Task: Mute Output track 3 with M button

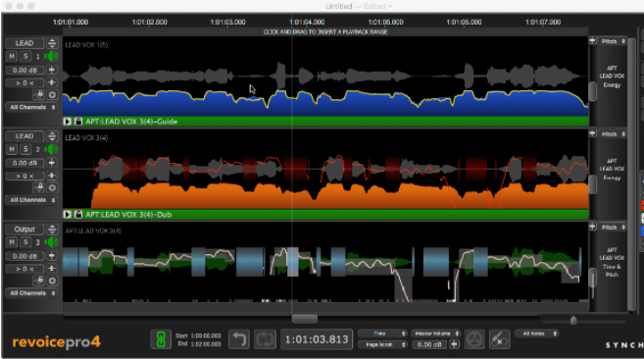Action: tap(12, 242)
